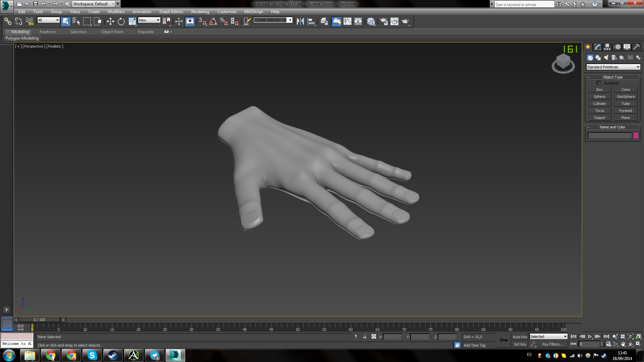644x362 pixels.
Task: Open the Rendering menu
Action: point(200,12)
